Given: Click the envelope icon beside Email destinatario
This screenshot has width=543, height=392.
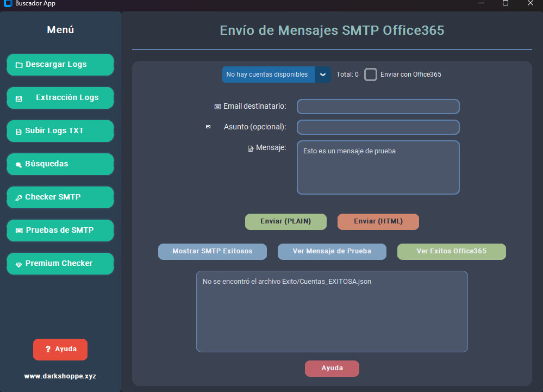Looking at the screenshot, I should tap(218, 107).
